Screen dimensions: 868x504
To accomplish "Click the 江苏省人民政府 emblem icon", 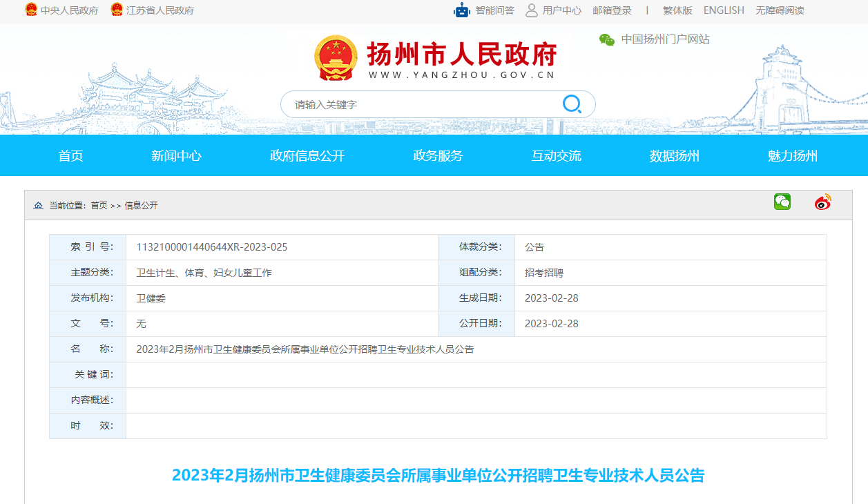I will [117, 10].
